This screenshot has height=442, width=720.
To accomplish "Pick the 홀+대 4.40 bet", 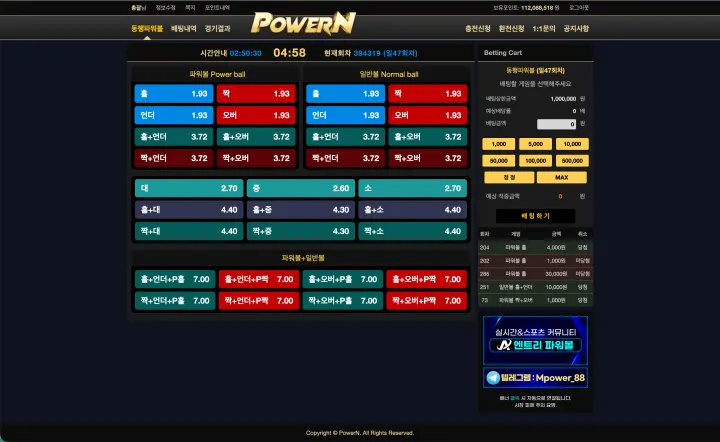I will (189, 210).
